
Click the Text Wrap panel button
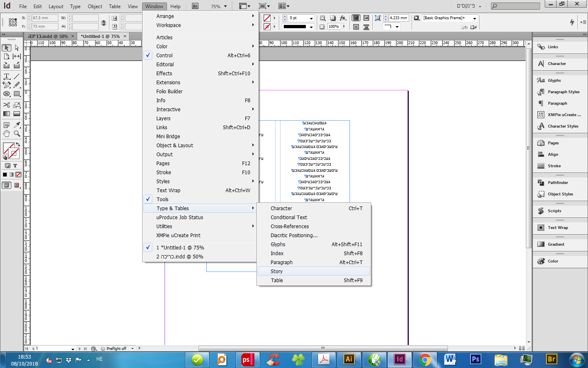click(557, 228)
